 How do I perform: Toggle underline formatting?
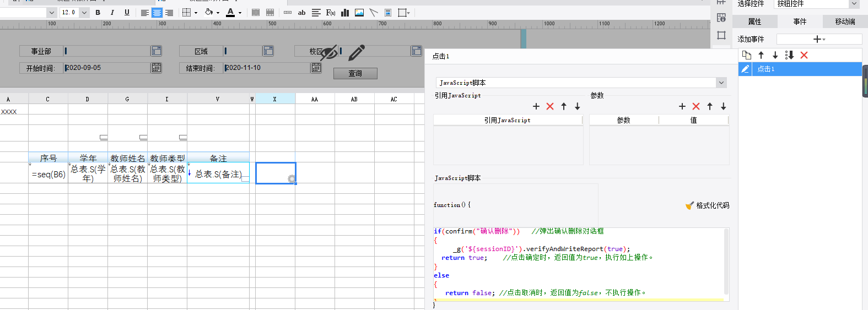(127, 12)
